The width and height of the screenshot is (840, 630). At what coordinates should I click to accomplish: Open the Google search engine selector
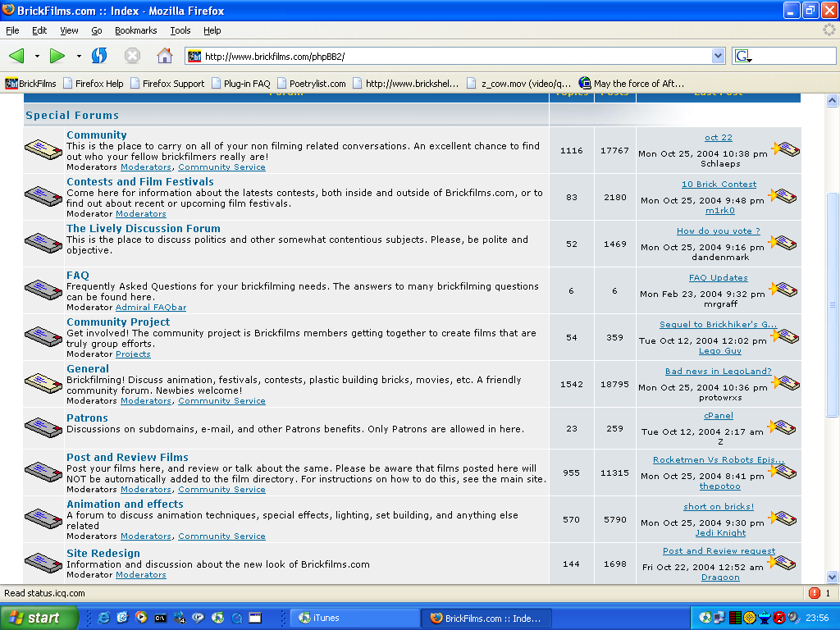tap(743, 57)
